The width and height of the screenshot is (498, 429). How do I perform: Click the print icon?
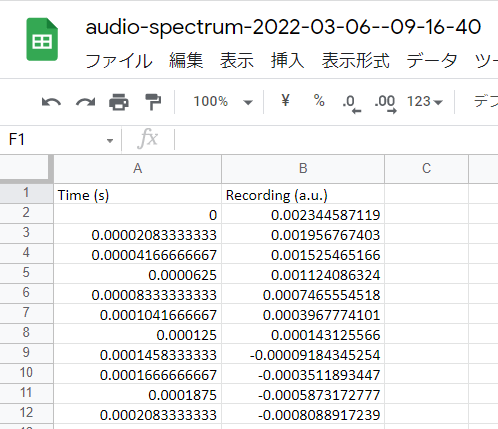(x=119, y=102)
